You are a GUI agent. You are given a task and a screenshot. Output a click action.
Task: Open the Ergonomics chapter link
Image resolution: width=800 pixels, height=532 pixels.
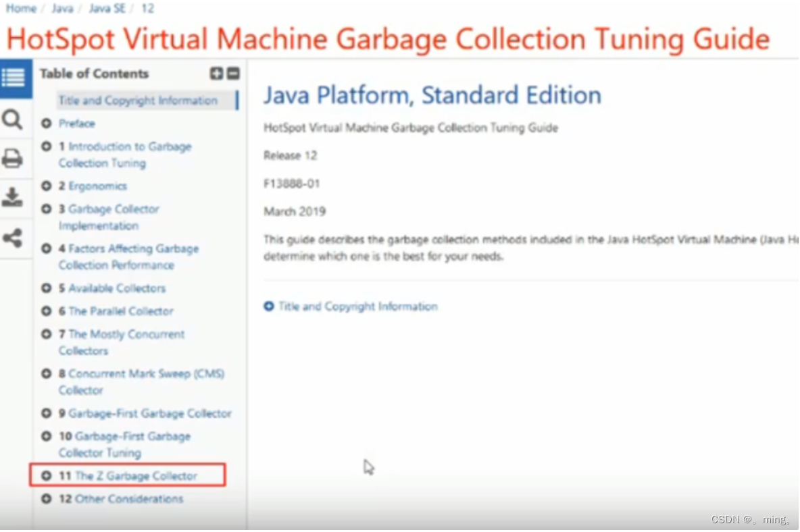point(97,186)
